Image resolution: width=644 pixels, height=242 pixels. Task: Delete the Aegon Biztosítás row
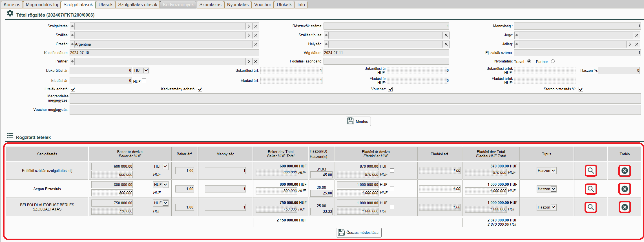[625, 189]
